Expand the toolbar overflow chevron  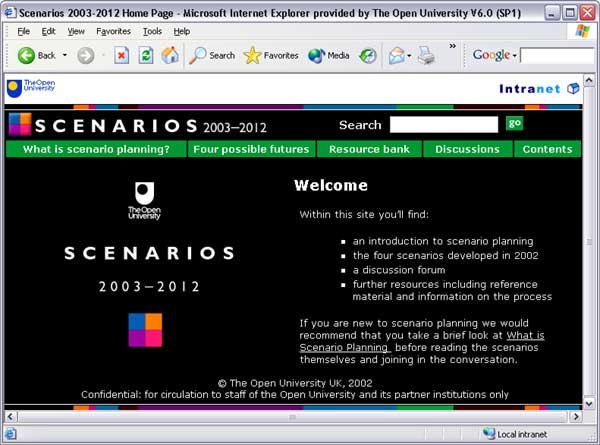[x=452, y=46]
